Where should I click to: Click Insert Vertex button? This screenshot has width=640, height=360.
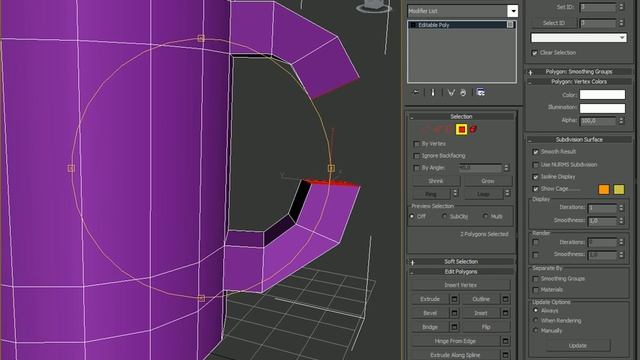tap(461, 285)
